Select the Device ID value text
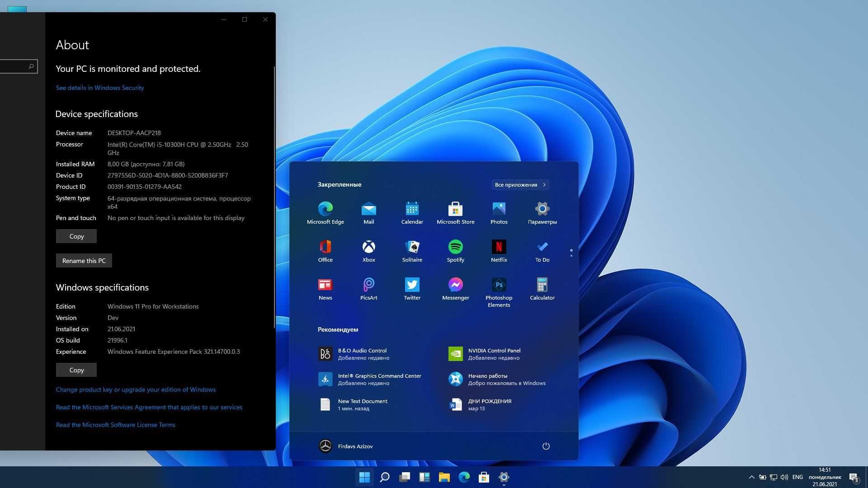868x488 pixels. [168, 175]
